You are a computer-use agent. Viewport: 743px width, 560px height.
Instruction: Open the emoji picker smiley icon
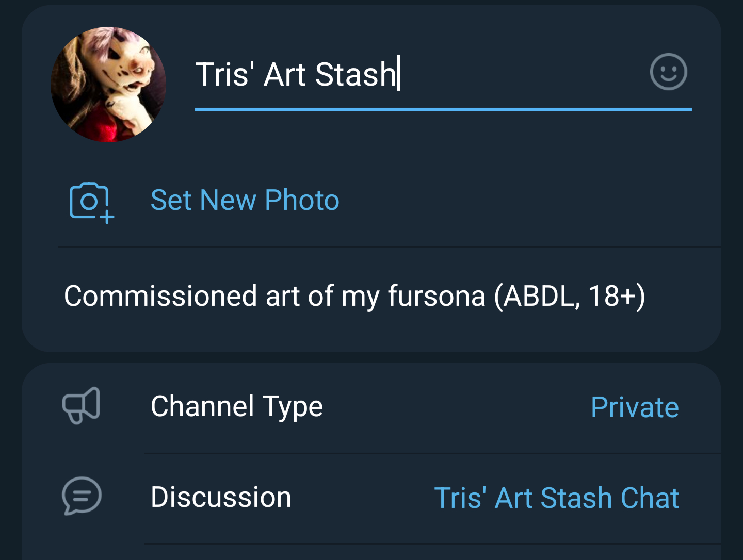668,72
